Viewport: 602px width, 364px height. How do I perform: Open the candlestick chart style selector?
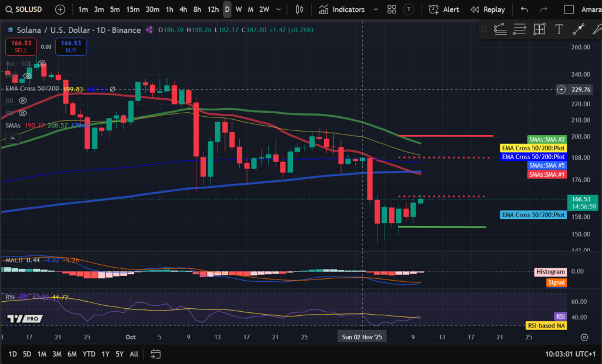300,9
